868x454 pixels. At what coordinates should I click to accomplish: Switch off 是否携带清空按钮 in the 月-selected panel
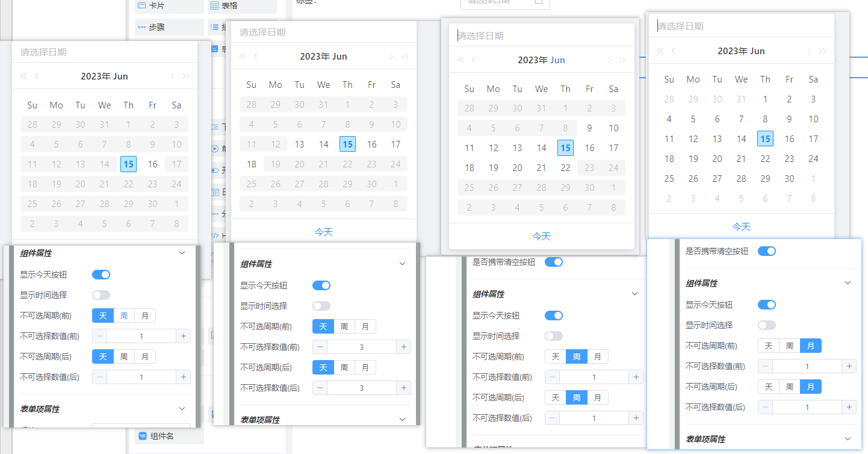(767, 251)
